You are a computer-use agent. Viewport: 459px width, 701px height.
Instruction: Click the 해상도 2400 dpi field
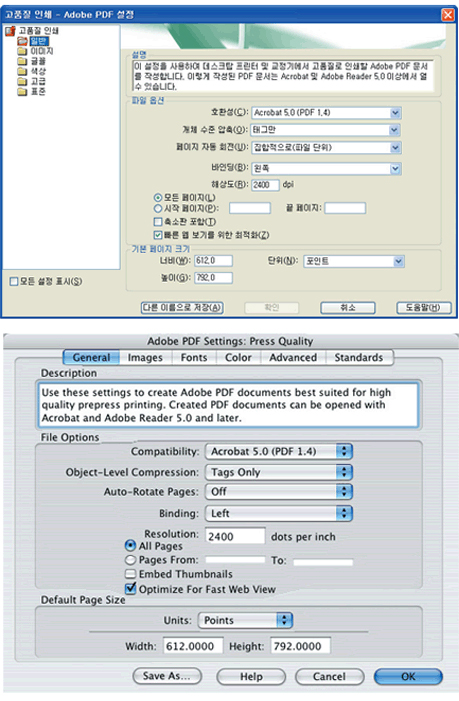click(x=265, y=185)
